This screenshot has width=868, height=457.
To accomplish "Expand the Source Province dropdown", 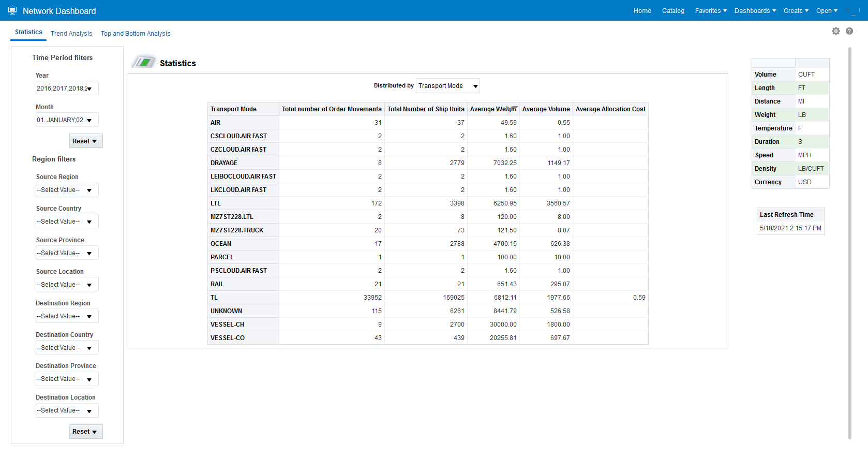I will [x=67, y=253].
